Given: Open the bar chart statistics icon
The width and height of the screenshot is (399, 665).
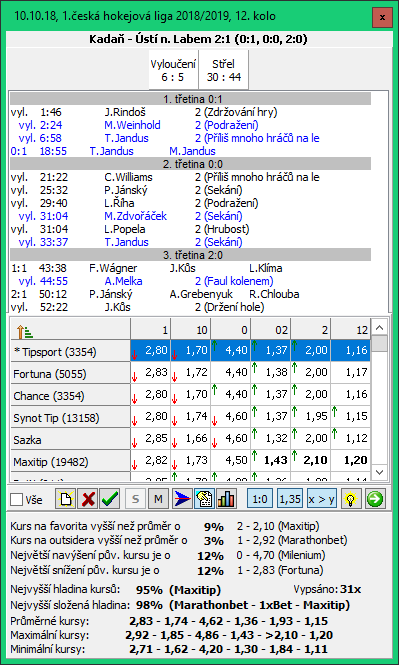Looking at the screenshot, I should coord(226,500).
